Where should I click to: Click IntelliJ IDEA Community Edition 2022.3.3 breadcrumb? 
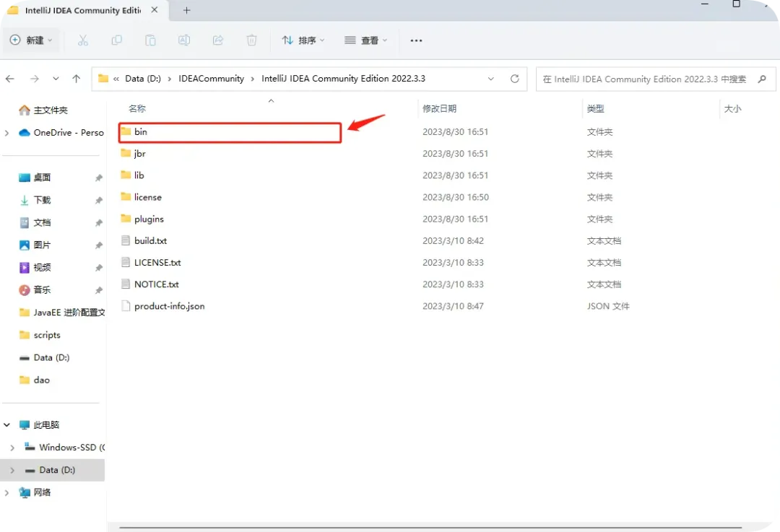[x=343, y=79]
